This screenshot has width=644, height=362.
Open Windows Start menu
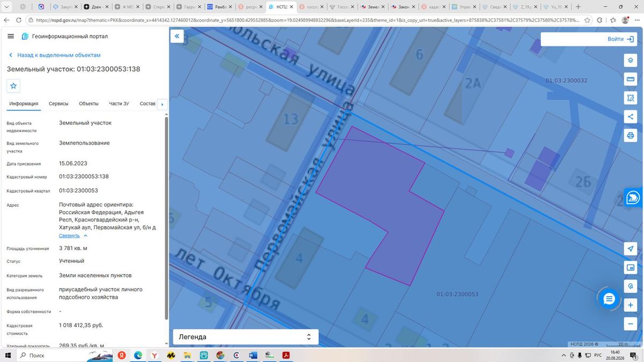click(x=8, y=356)
